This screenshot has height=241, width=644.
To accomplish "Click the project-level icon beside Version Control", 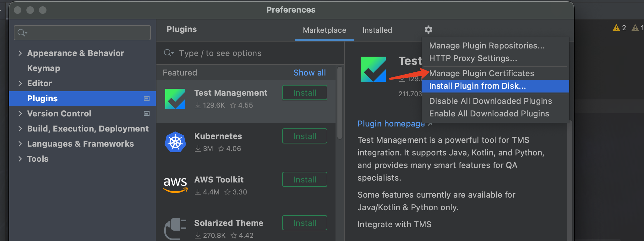I will point(146,114).
